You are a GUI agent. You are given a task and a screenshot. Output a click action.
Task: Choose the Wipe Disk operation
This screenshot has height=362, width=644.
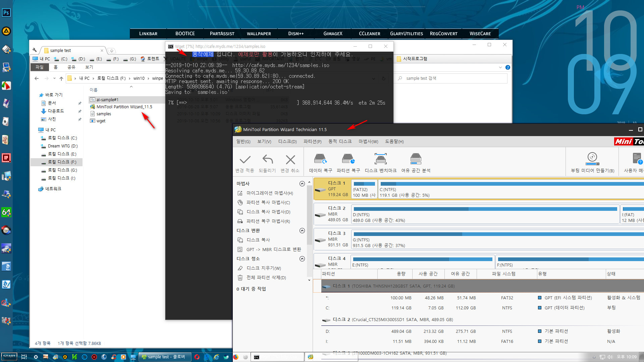[x=263, y=268]
